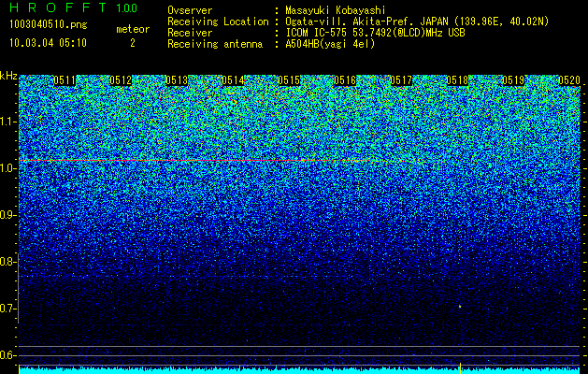The width and height of the screenshot is (588, 374).
Task: Click the bright meteor echo dot below 0518
Action: [460, 307]
